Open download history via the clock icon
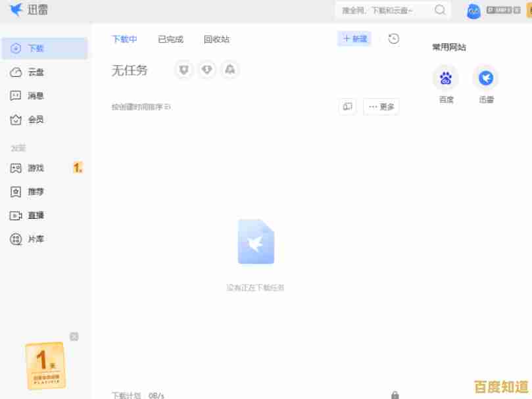Screen dimensions: 532x399 [393, 39]
